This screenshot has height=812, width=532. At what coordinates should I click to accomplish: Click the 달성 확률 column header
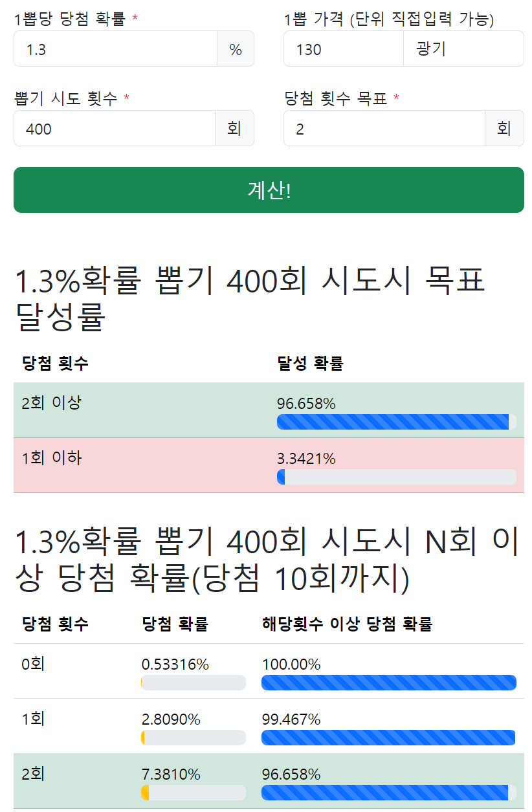point(310,364)
